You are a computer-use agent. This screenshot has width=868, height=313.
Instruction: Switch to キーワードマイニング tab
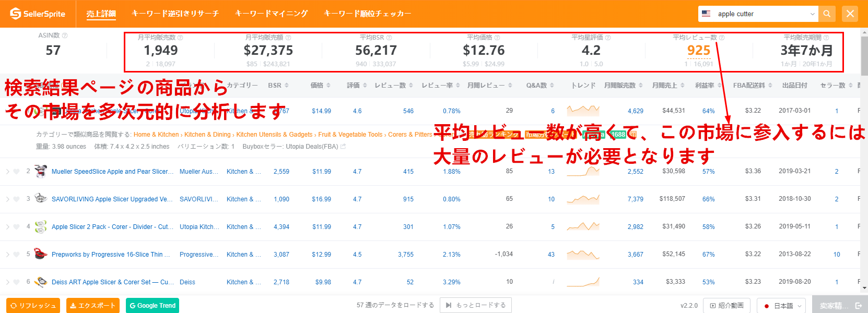[x=271, y=14]
